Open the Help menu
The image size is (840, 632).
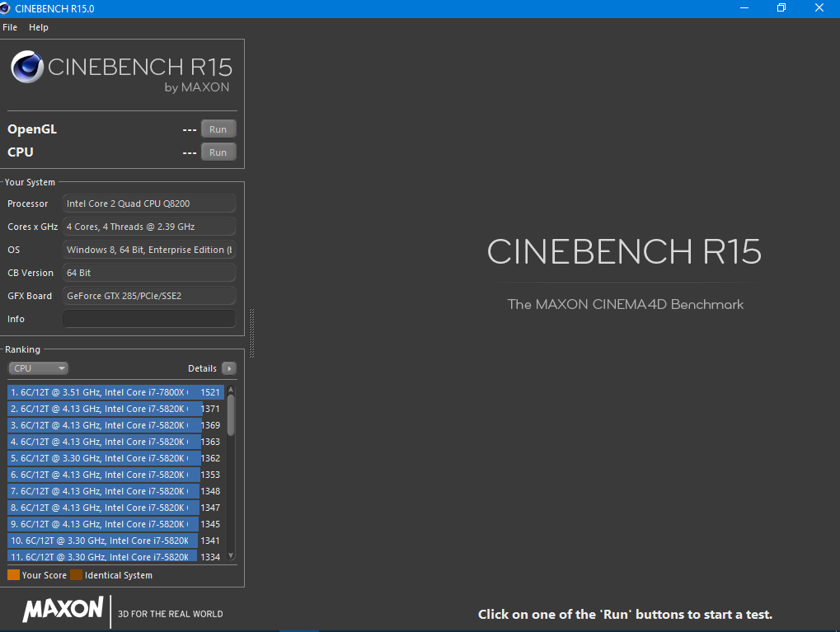click(x=39, y=27)
